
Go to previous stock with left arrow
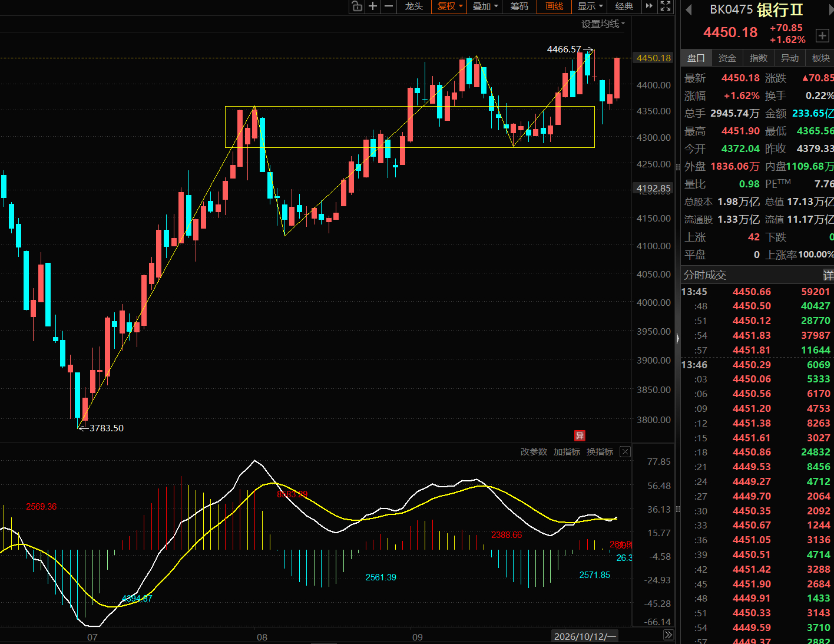pos(689,9)
